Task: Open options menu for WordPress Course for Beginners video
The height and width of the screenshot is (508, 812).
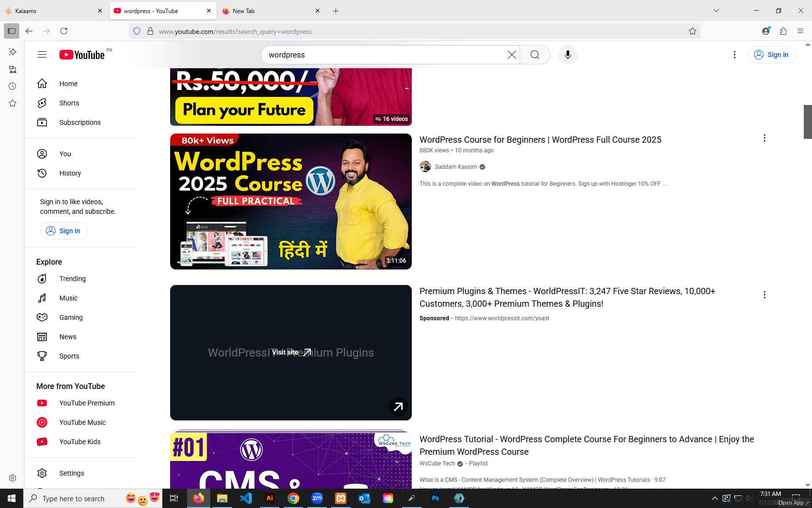Action: point(765,138)
